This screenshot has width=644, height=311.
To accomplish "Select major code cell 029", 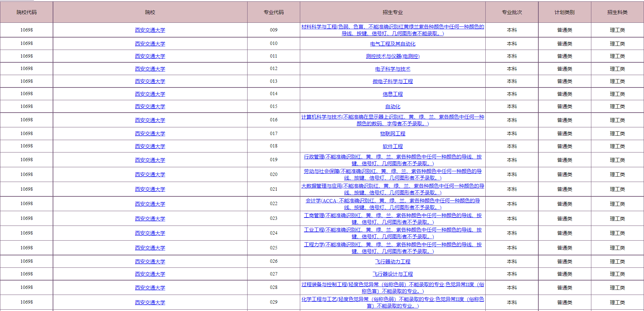I will 274,302.
